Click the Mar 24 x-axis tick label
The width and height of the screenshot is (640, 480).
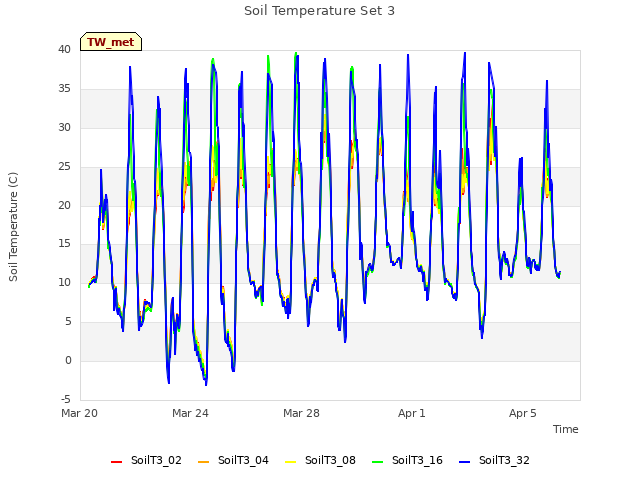tap(190, 413)
